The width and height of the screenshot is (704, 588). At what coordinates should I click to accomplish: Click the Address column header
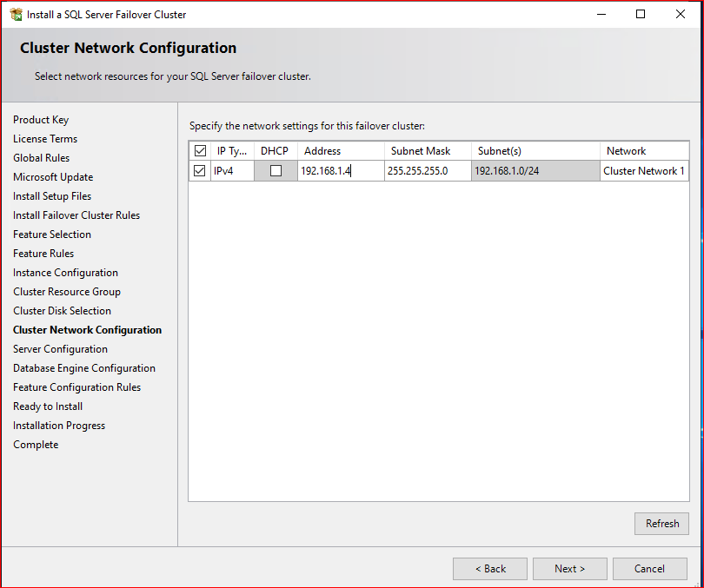pyautogui.click(x=341, y=151)
